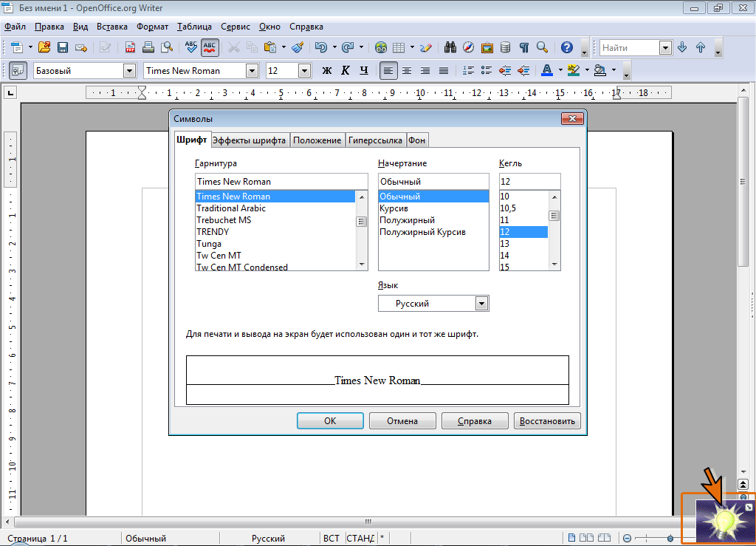Center the paragraph text

tap(407, 70)
